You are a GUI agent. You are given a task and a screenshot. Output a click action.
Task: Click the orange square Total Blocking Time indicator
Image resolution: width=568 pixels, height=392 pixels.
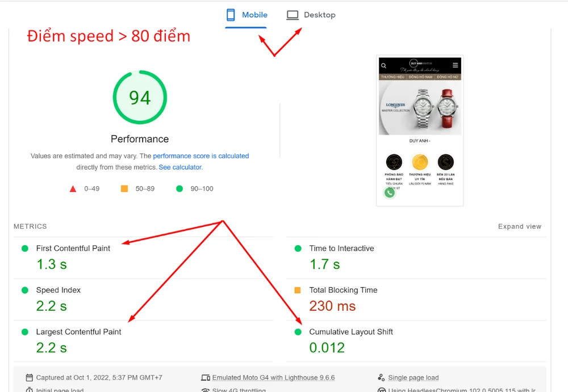click(298, 290)
